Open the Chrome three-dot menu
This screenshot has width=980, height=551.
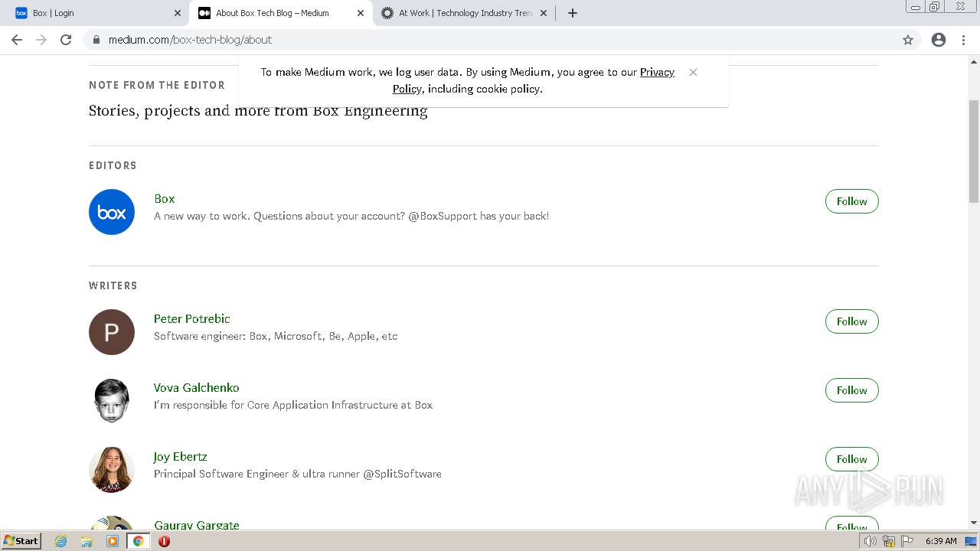pos(963,40)
